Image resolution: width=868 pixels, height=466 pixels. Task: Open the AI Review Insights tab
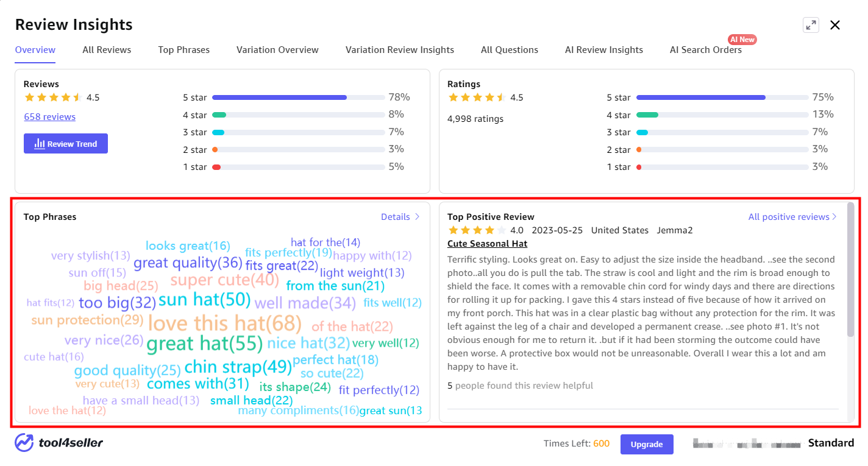pos(603,50)
